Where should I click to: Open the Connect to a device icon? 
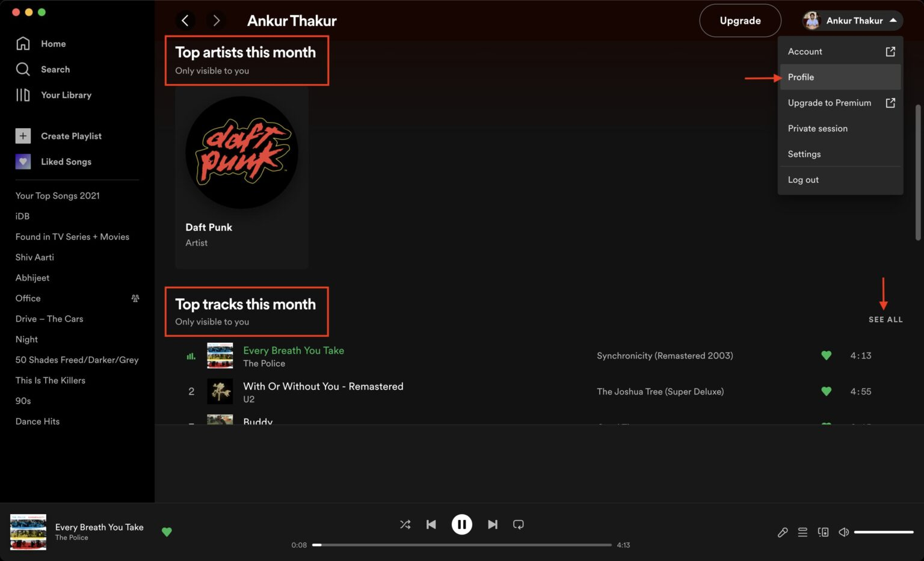(x=823, y=532)
